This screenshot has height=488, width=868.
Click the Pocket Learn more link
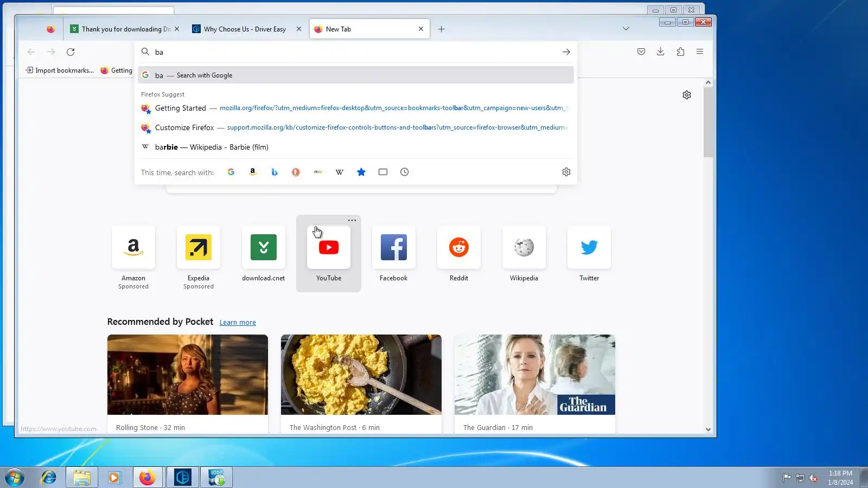tap(238, 322)
